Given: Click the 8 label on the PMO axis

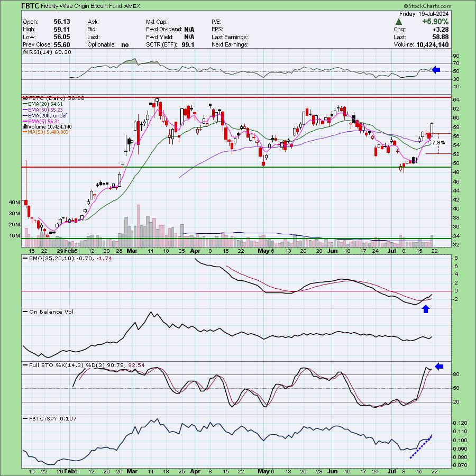Looking at the screenshot, I should click(x=456, y=258).
